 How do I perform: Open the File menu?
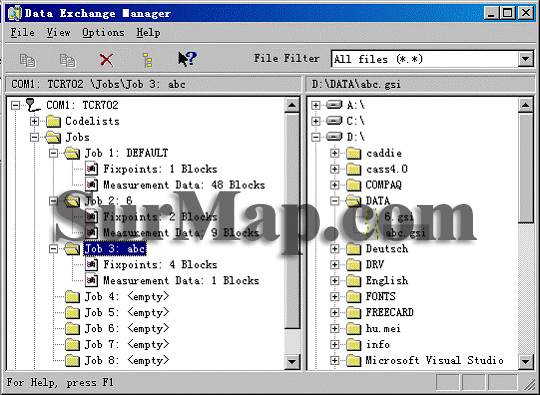[x=22, y=33]
